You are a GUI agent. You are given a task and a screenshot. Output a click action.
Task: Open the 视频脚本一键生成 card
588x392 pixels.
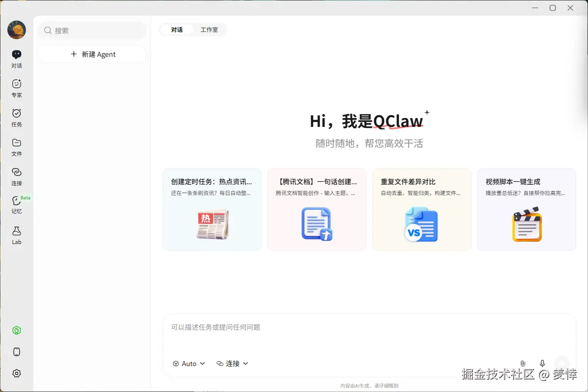tap(527, 209)
